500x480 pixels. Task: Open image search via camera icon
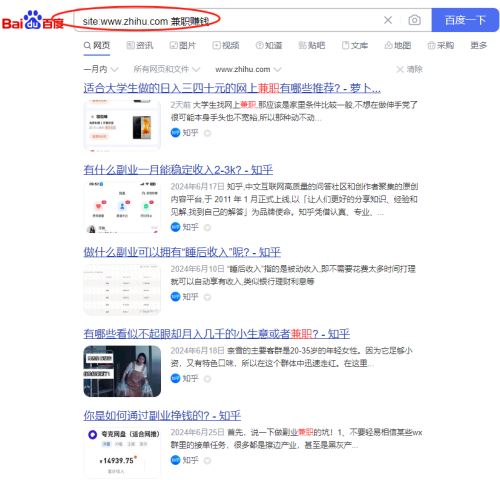tap(414, 20)
